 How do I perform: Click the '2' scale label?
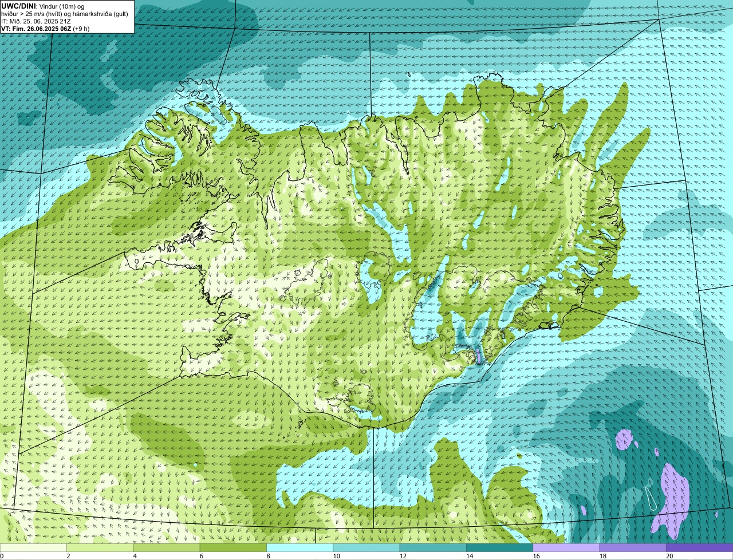tap(68, 556)
